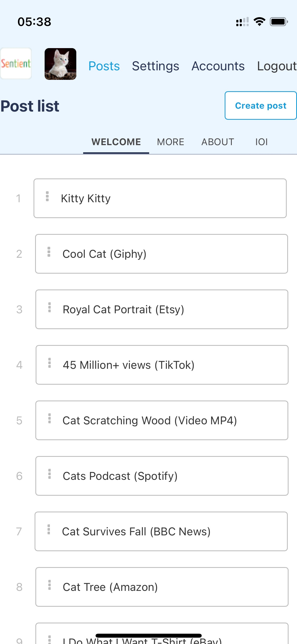This screenshot has height=644, width=297.
Task: Go to the Posts navigation link
Action: [104, 66]
